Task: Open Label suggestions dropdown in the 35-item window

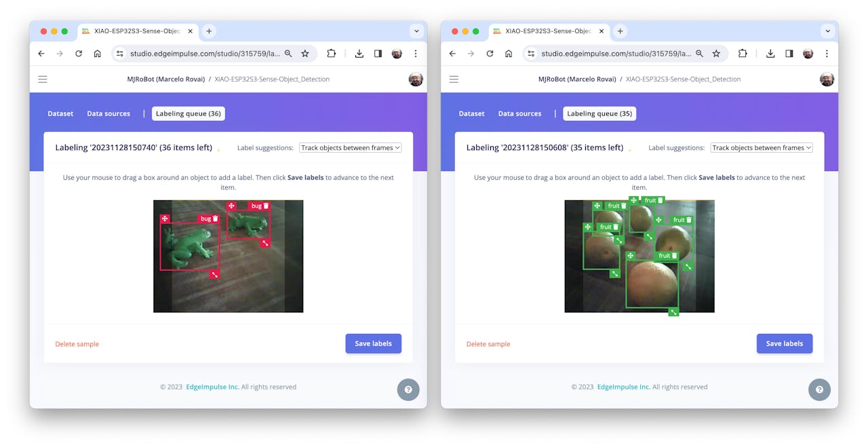Action: click(761, 148)
